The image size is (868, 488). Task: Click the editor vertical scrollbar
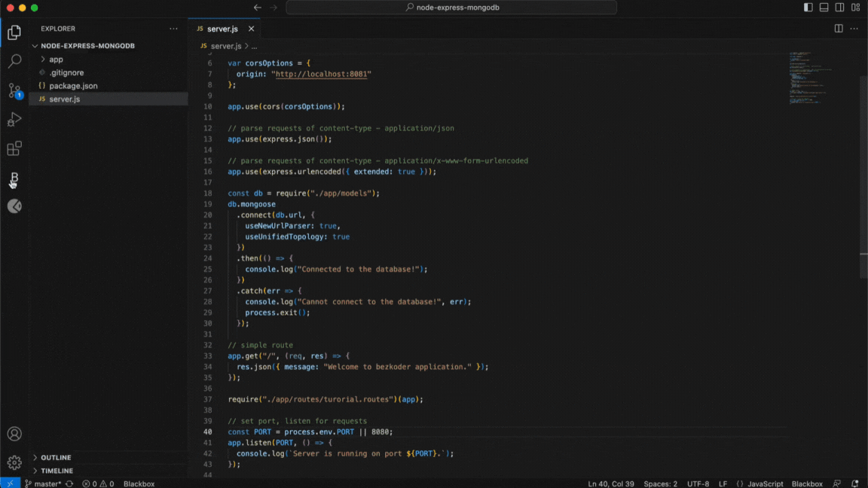tap(863, 177)
